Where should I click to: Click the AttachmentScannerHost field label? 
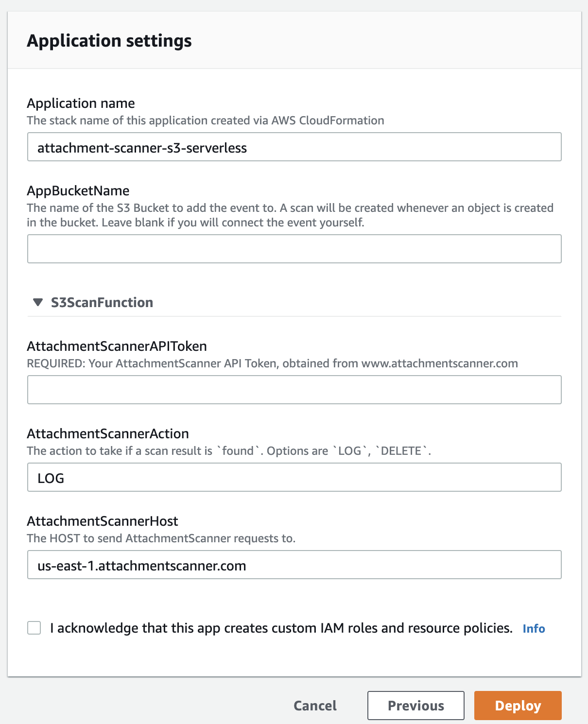coord(103,521)
